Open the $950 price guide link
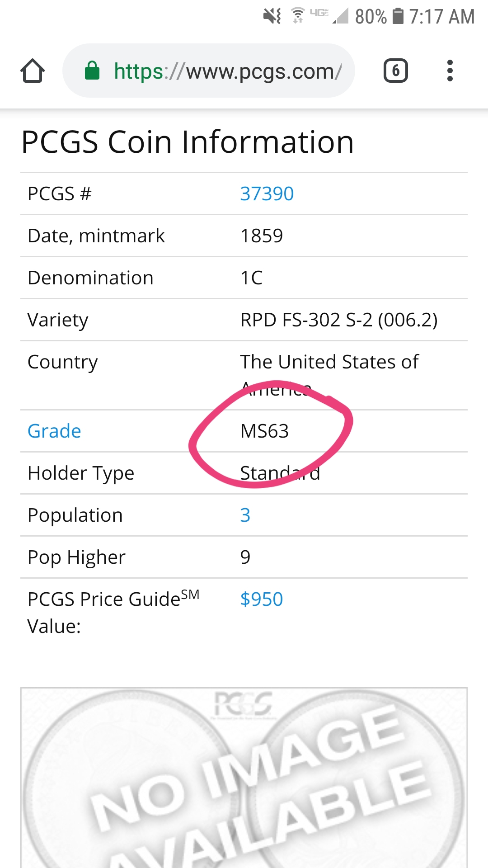 pyautogui.click(x=262, y=599)
